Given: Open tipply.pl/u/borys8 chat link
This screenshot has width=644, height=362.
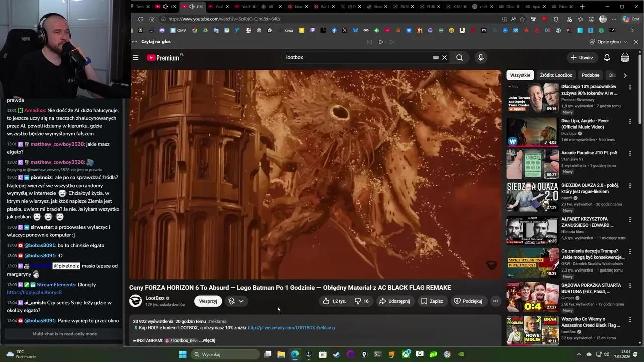Looking at the screenshot, I should coord(34,292).
